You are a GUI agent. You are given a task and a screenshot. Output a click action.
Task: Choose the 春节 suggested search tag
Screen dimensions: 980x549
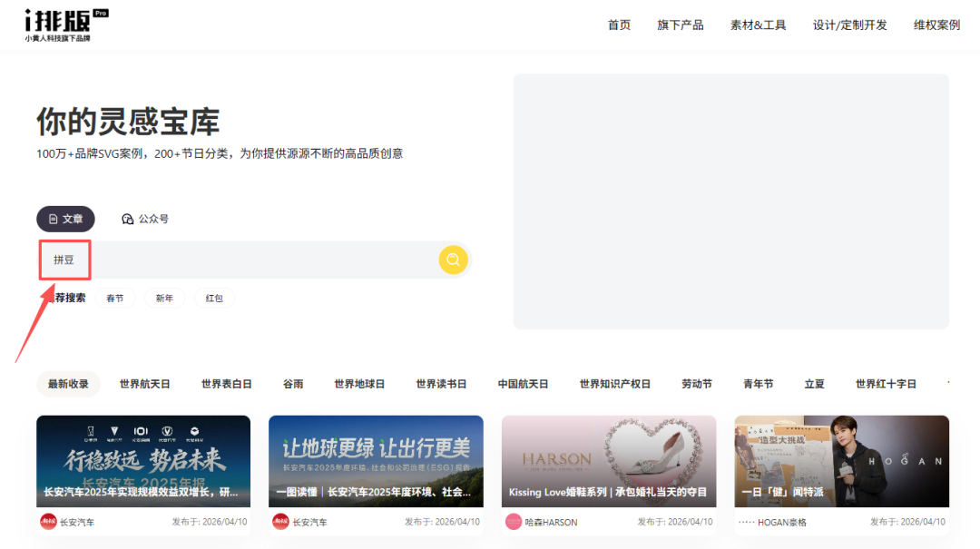115,299
